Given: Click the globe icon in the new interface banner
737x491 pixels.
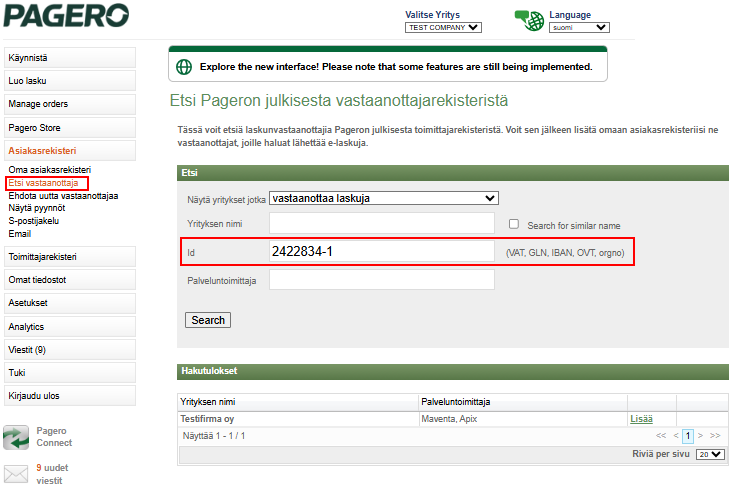Looking at the screenshot, I should click(x=184, y=67).
